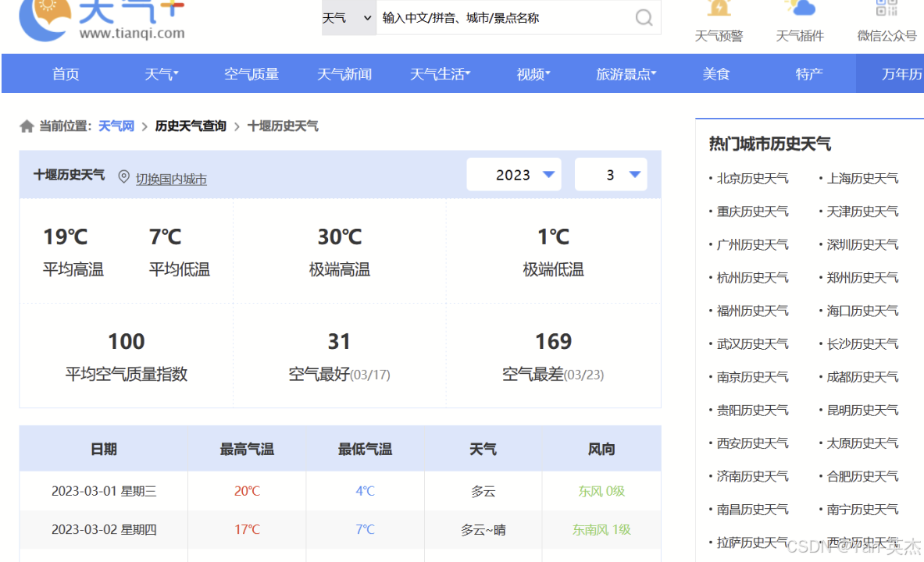This screenshot has height=562, width=924.
Task: Click the 历史天气查询 breadcrumb link
Action: (191, 126)
